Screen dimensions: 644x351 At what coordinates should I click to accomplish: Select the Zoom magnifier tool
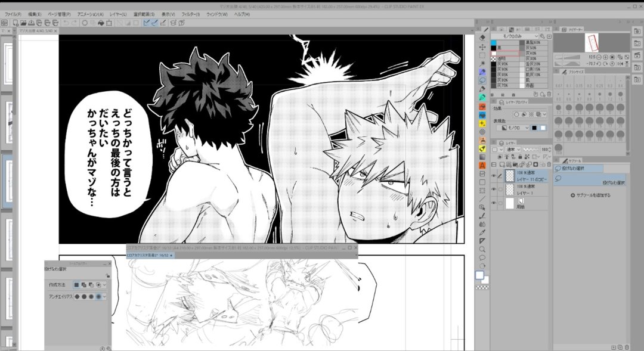482,249
